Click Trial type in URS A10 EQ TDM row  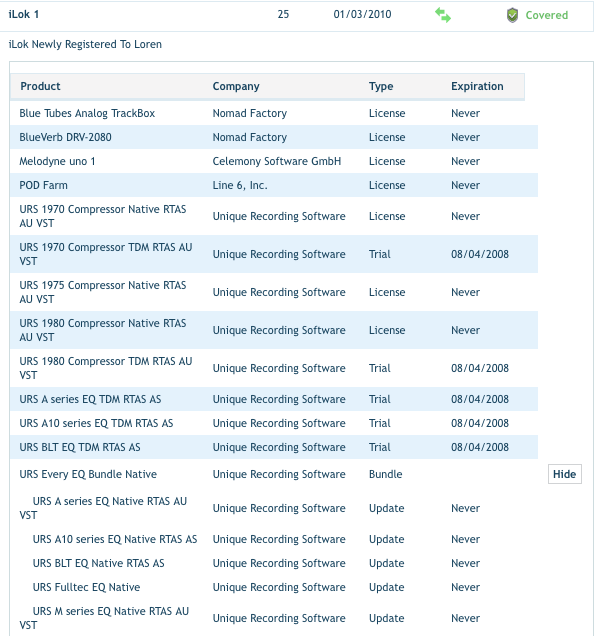[x=380, y=423]
